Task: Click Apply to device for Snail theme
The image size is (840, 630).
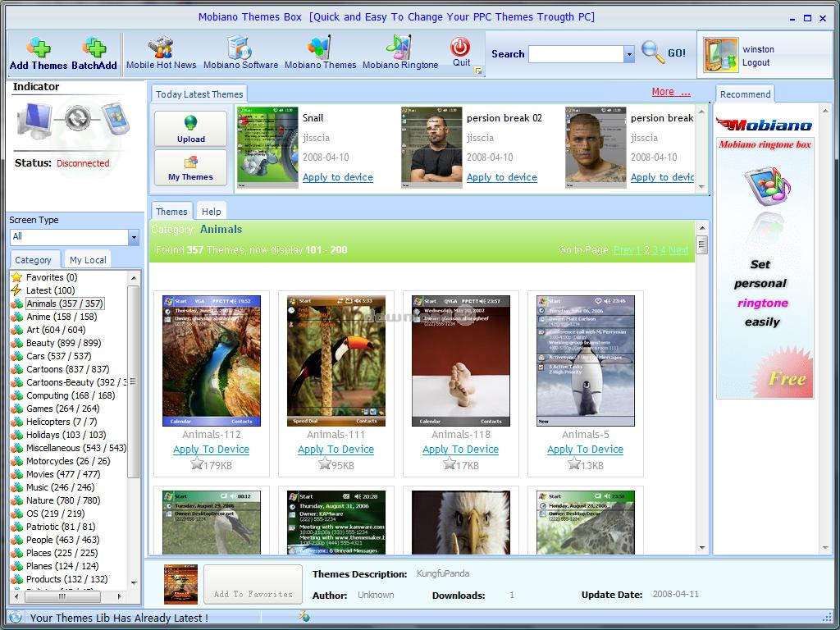Action: 337,177
